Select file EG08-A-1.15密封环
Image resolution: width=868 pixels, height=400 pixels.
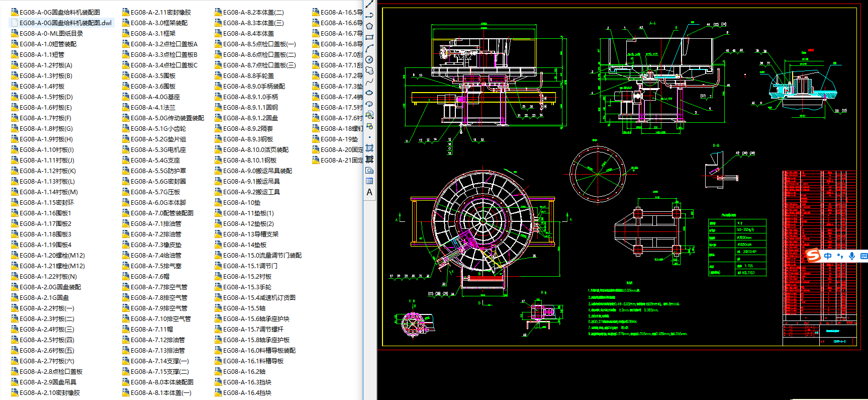point(43,202)
